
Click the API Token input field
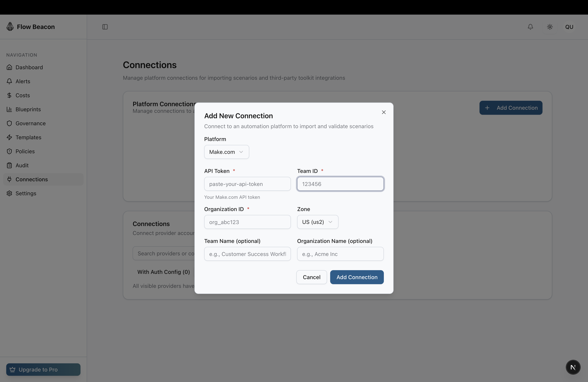point(247,184)
